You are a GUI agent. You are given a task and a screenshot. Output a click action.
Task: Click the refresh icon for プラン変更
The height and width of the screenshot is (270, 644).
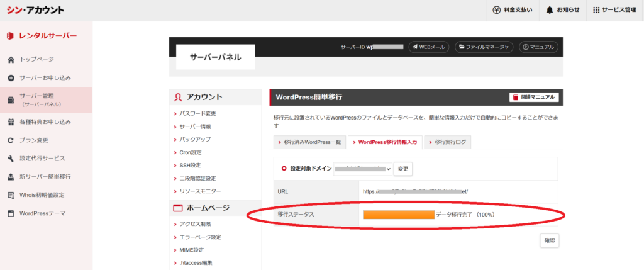click(x=11, y=140)
